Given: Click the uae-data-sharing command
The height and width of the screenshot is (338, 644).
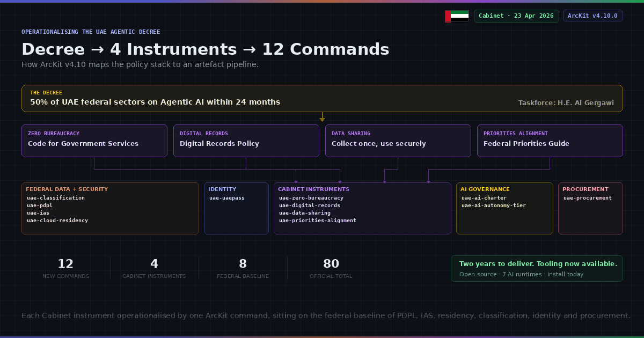Looking at the screenshot, I should click(x=305, y=213).
